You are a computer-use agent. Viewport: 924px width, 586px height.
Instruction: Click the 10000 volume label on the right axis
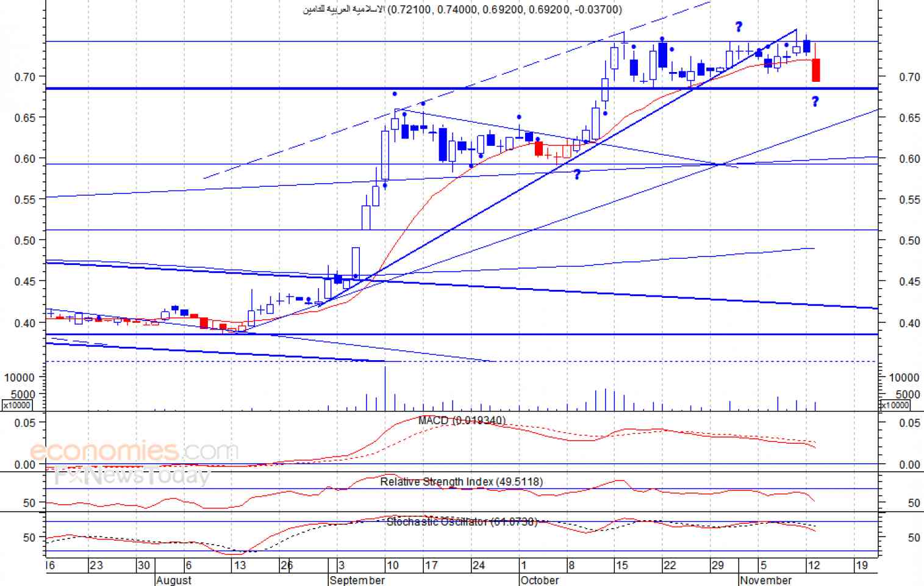click(x=904, y=377)
